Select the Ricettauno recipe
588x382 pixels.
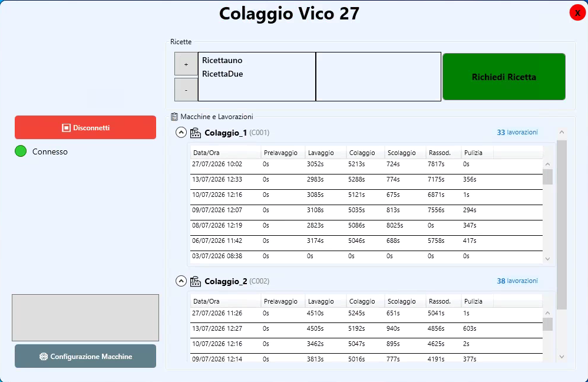(222, 60)
